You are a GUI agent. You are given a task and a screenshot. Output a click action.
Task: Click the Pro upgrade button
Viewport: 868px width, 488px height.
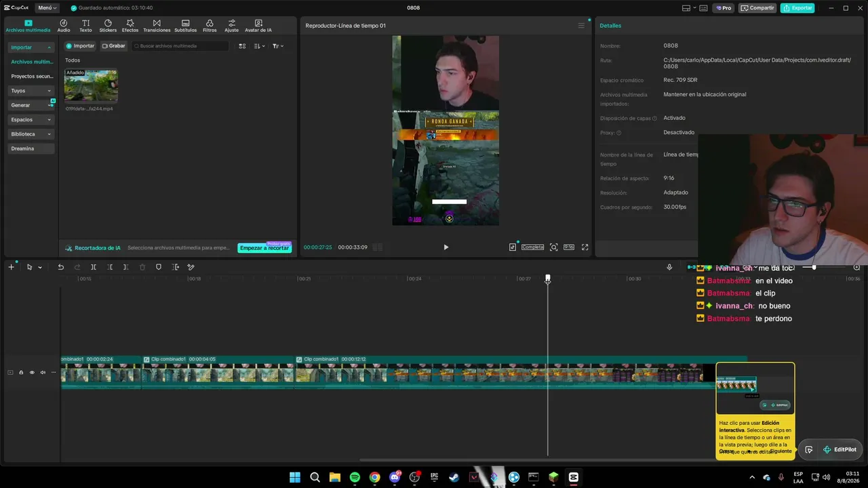coord(723,8)
